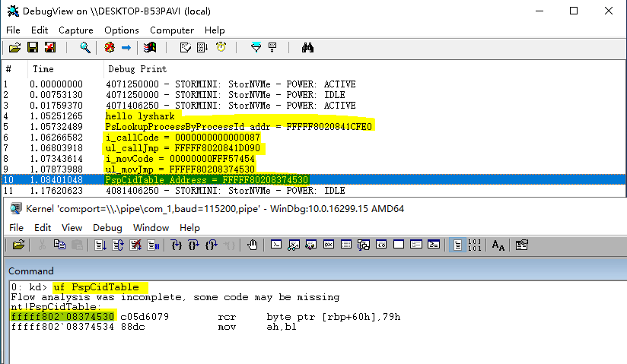Select the PspCidTable Address row 10
Screen dimensions: 627x364
[313, 180]
